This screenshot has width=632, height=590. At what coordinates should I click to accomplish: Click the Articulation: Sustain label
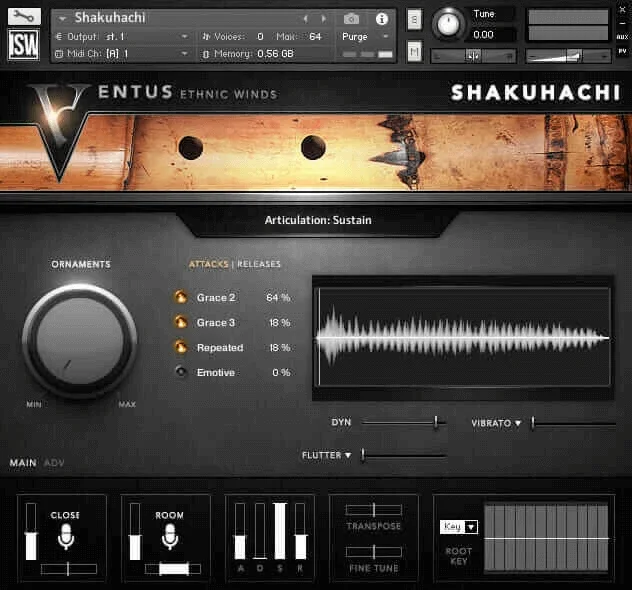pos(318,220)
